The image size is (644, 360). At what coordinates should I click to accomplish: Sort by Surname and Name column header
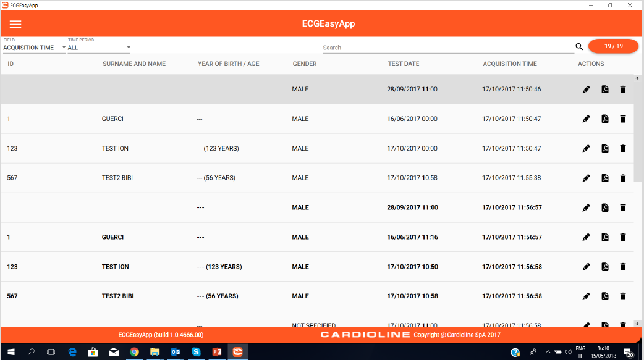coord(134,64)
